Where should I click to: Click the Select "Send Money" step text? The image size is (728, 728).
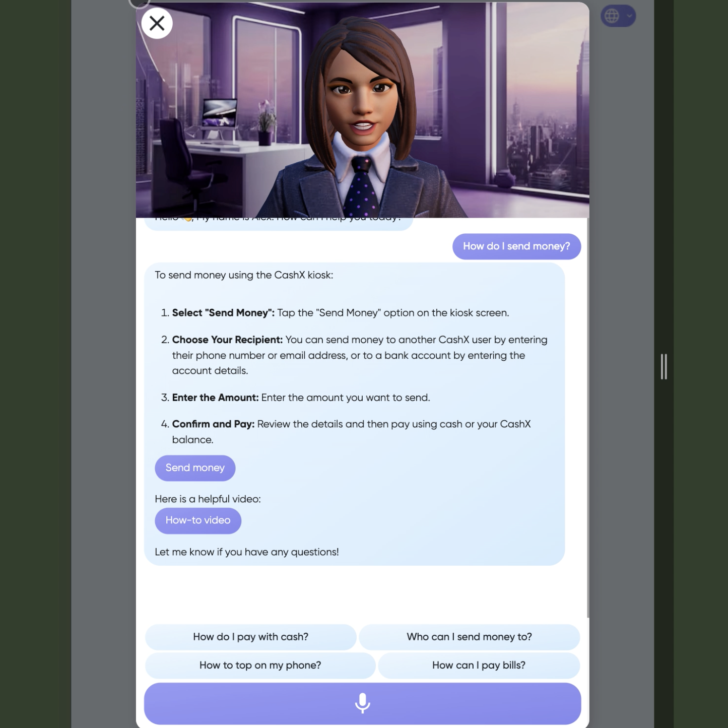click(x=341, y=313)
